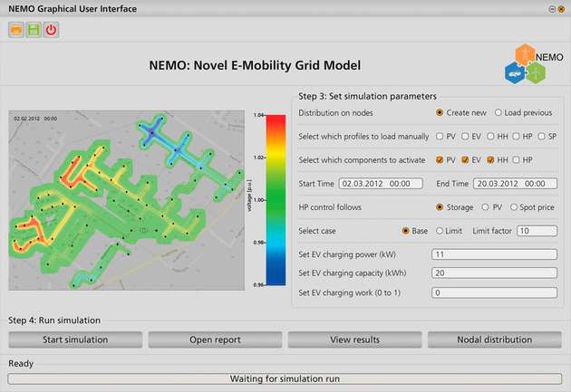Click the Open report button
The image size is (571, 392).
coord(215,339)
